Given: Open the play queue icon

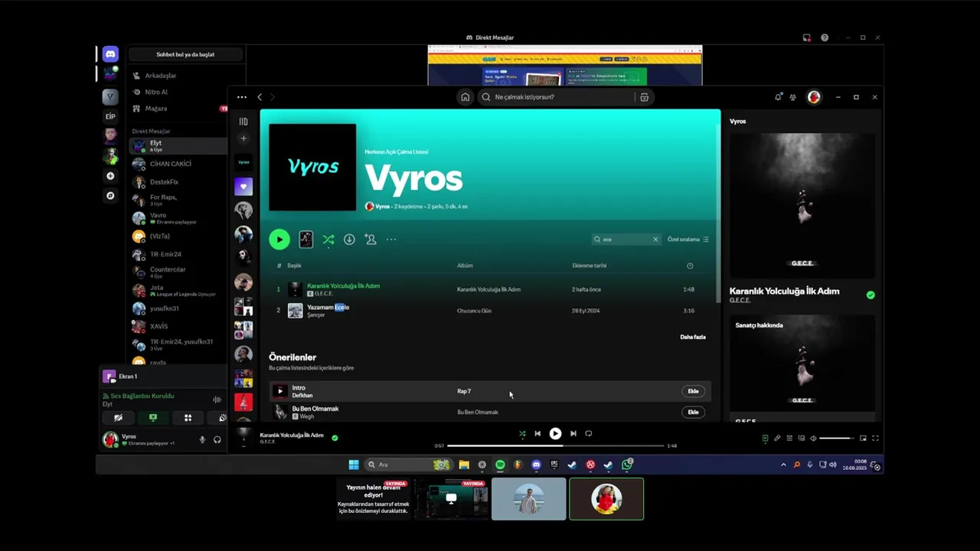Looking at the screenshot, I should [x=789, y=439].
